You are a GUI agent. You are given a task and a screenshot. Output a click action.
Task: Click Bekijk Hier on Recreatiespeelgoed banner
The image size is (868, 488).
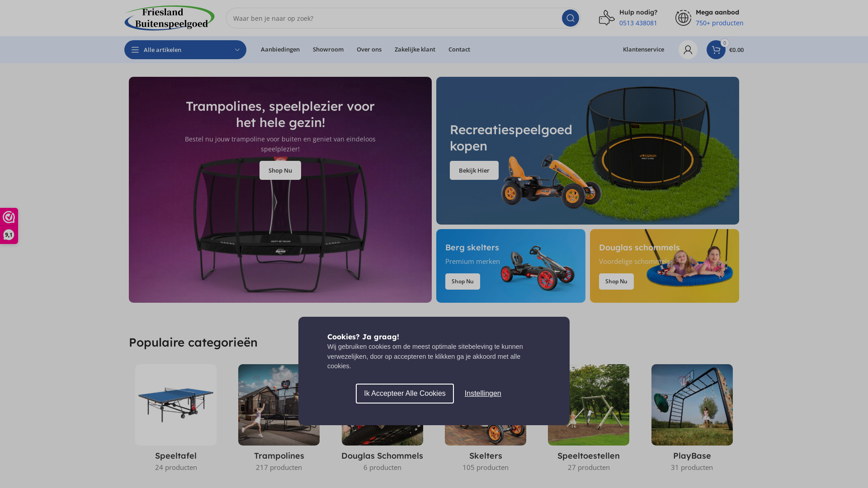tap(474, 170)
